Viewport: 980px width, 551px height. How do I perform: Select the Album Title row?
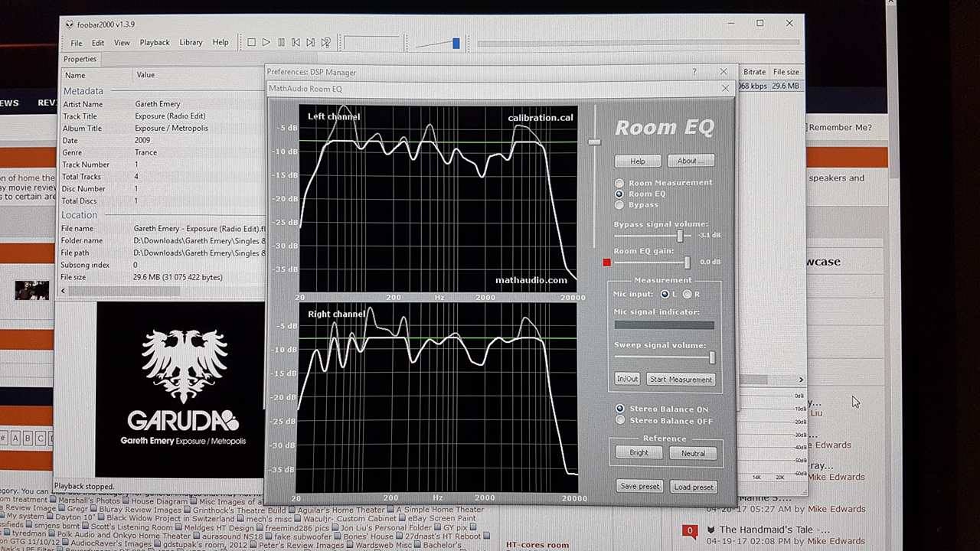pyautogui.click(x=162, y=129)
